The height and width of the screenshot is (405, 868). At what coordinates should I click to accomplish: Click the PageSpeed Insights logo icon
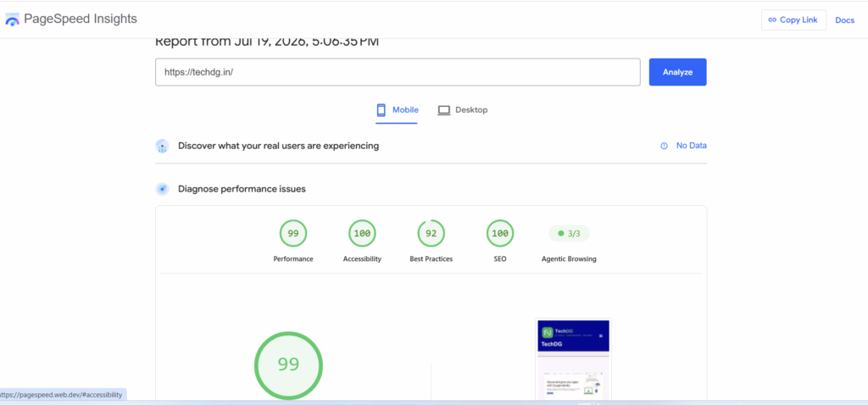point(12,20)
